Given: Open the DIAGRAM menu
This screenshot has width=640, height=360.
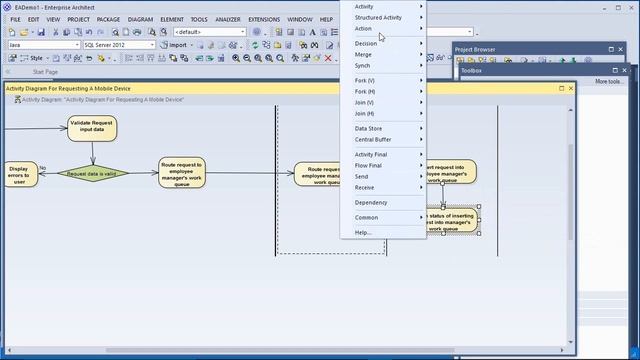Looking at the screenshot, I should pyautogui.click(x=140, y=20).
